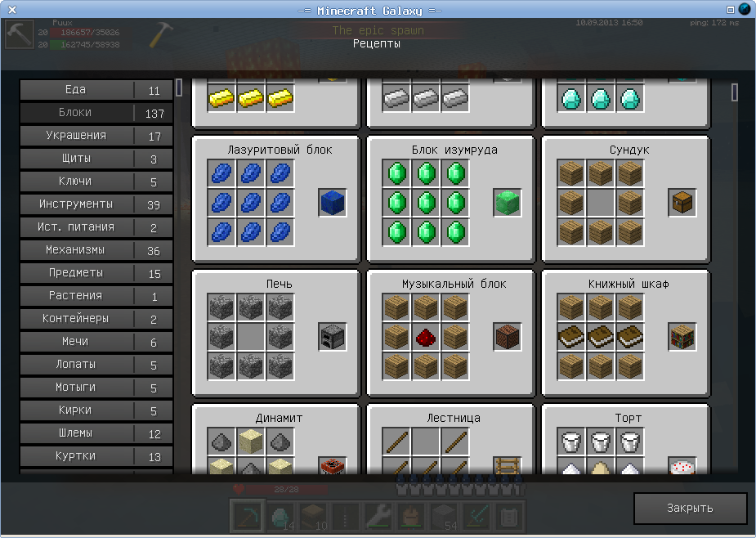Click the lapis block result icon

(x=333, y=203)
